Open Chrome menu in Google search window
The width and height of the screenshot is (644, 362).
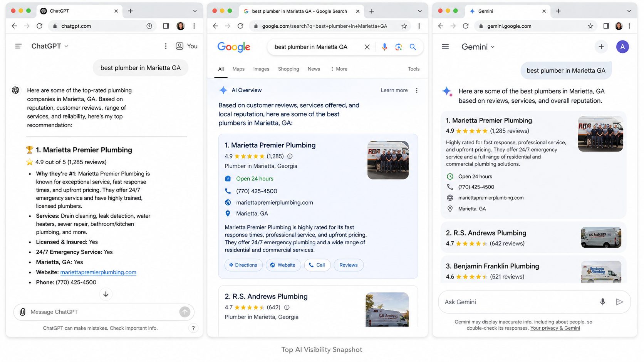pyautogui.click(x=419, y=26)
